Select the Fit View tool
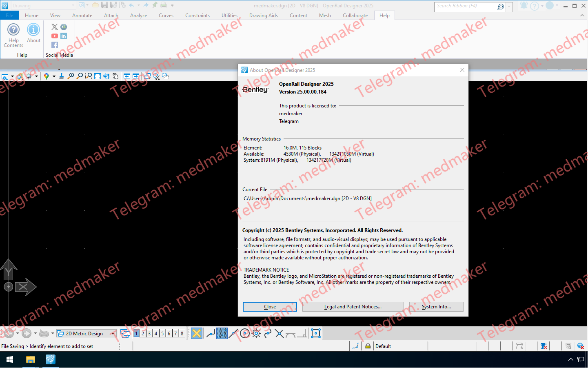The image size is (588, 368). pos(98,76)
